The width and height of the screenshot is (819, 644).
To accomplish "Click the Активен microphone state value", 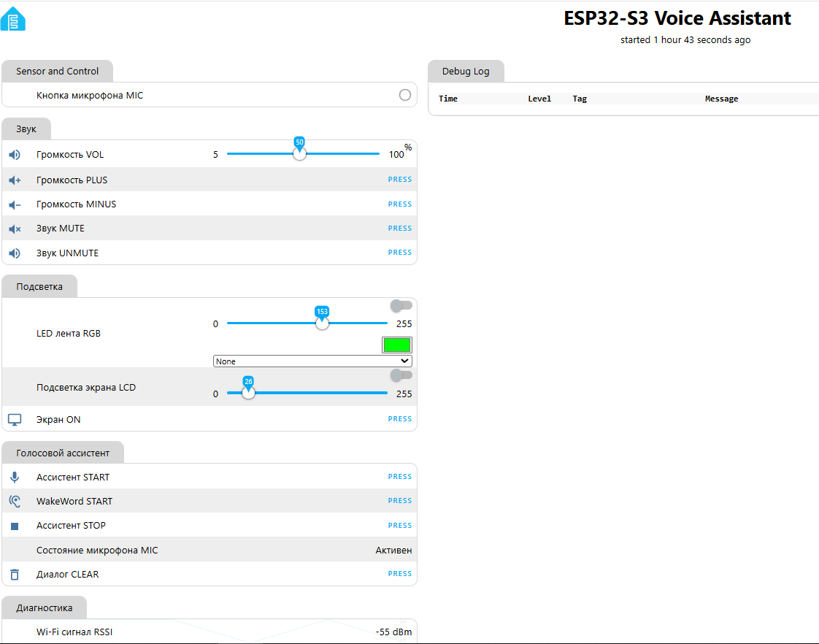I will click(393, 550).
